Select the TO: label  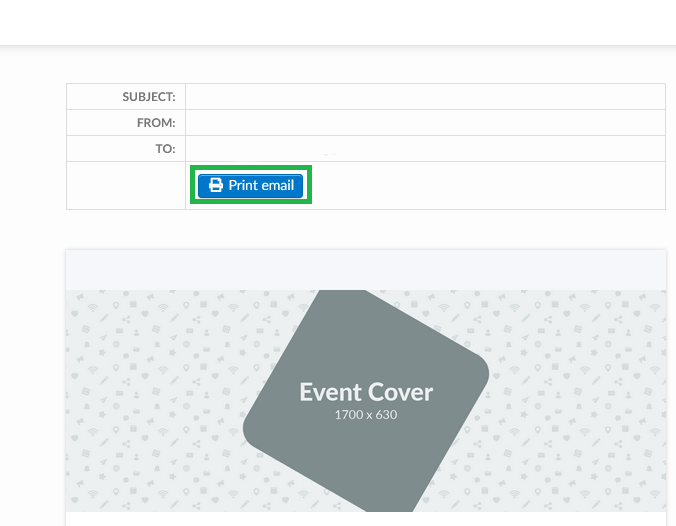[166, 149]
